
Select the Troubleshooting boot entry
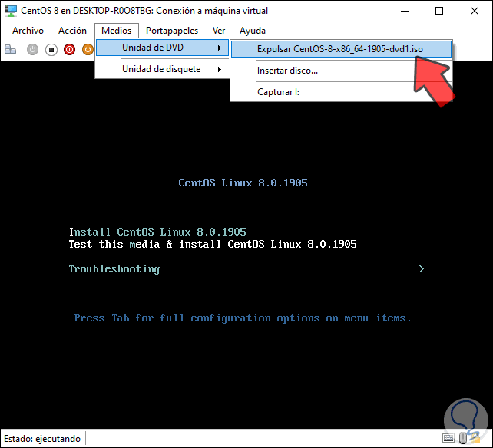pos(114,269)
